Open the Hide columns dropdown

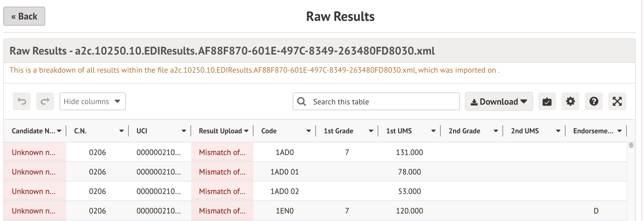click(x=92, y=101)
